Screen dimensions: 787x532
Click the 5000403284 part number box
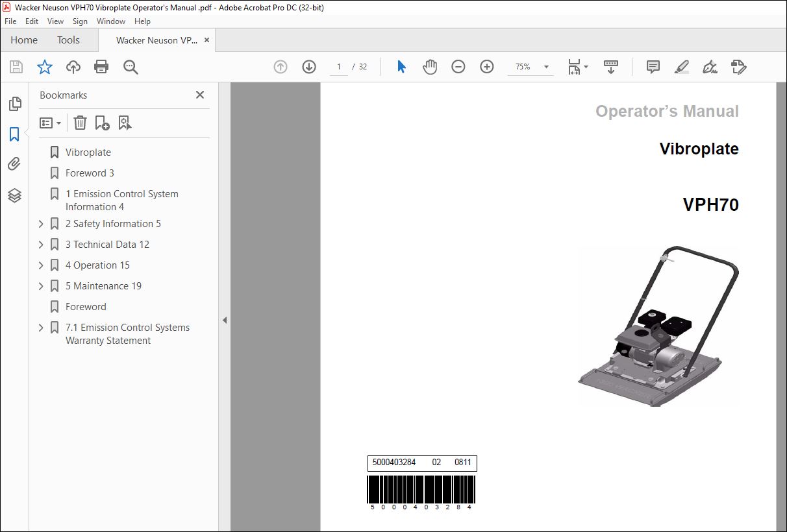tap(422, 463)
